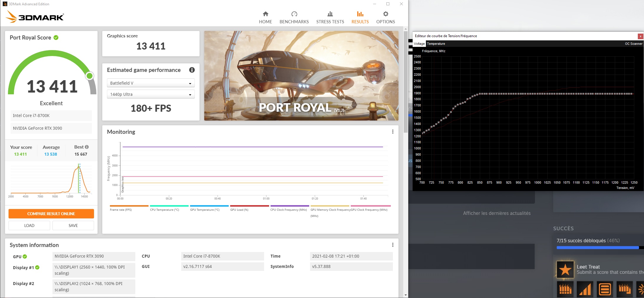Screen dimensions: 644x298
Task: Open the Monitoring panel three-dot menu
Action: pyautogui.click(x=393, y=132)
